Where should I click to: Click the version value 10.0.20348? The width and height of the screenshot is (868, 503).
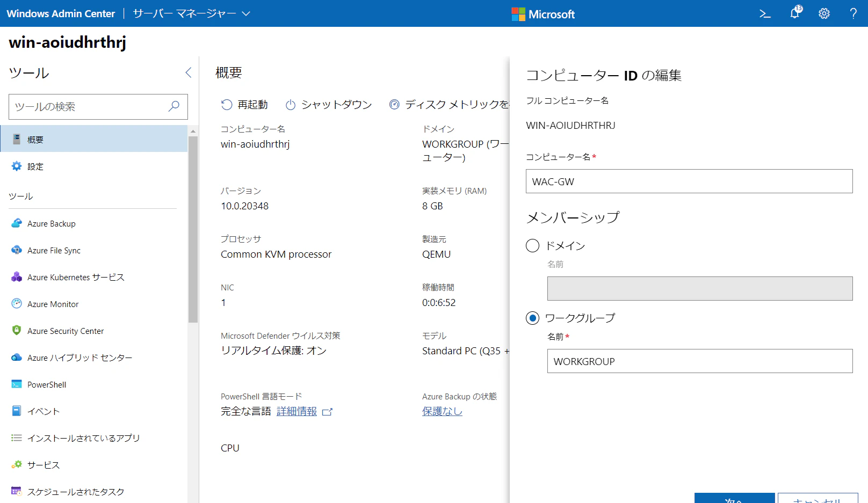(x=244, y=206)
